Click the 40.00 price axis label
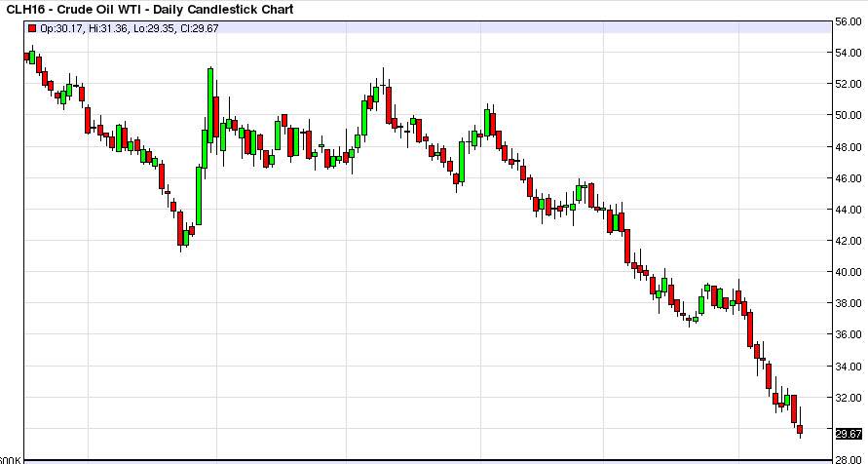Screen dimensions: 868x464 tap(849, 272)
